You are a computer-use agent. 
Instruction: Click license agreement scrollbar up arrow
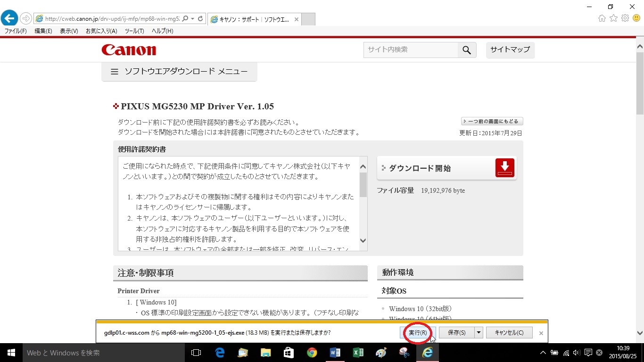click(363, 166)
